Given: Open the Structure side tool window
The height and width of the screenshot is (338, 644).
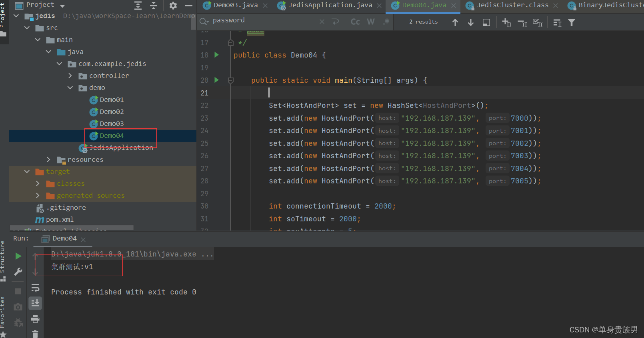Looking at the screenshot, I should [x=3, y=260].
